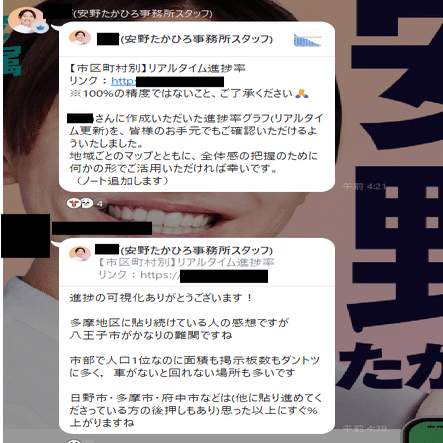
Task: Open the blue http link after リンク in first message
Action: 124,81
